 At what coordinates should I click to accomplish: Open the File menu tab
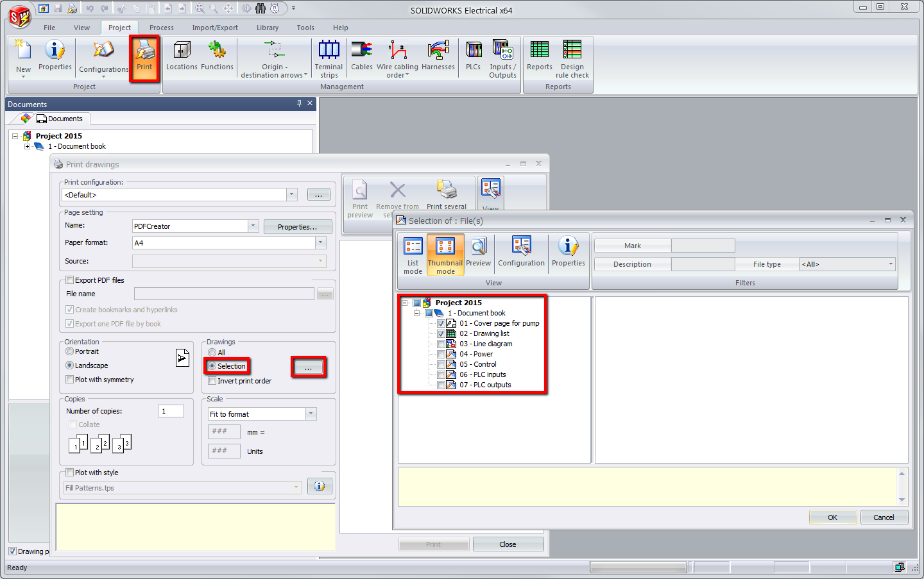click(x=49, y=28)
